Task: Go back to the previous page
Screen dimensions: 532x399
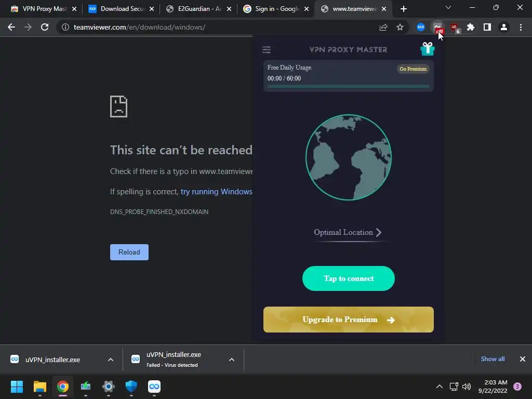Action: 11,27
